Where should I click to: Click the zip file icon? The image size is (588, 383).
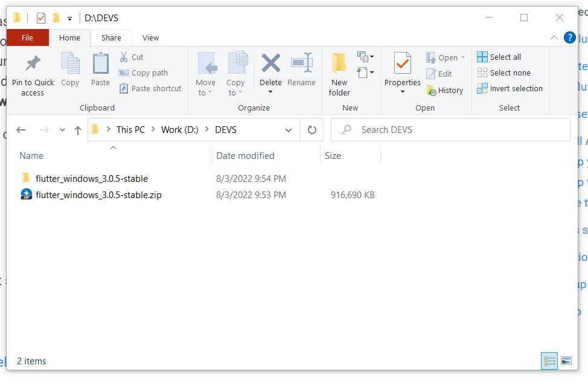[26, 195]
